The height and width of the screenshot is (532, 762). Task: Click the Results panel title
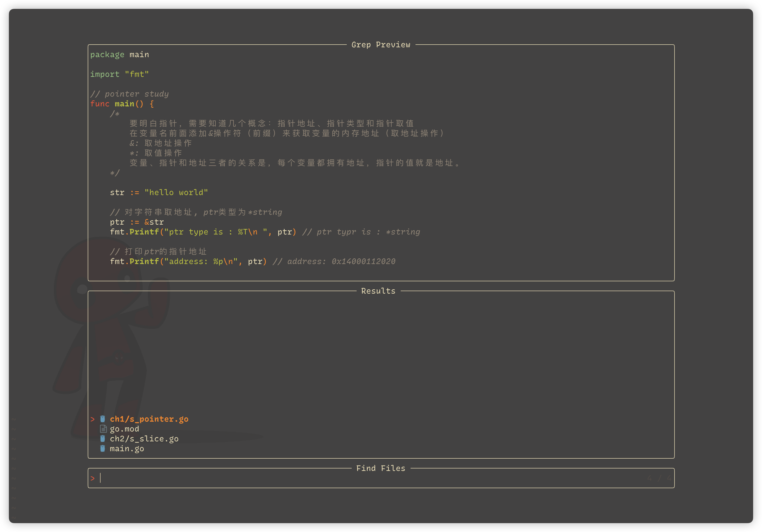(378, 291)
